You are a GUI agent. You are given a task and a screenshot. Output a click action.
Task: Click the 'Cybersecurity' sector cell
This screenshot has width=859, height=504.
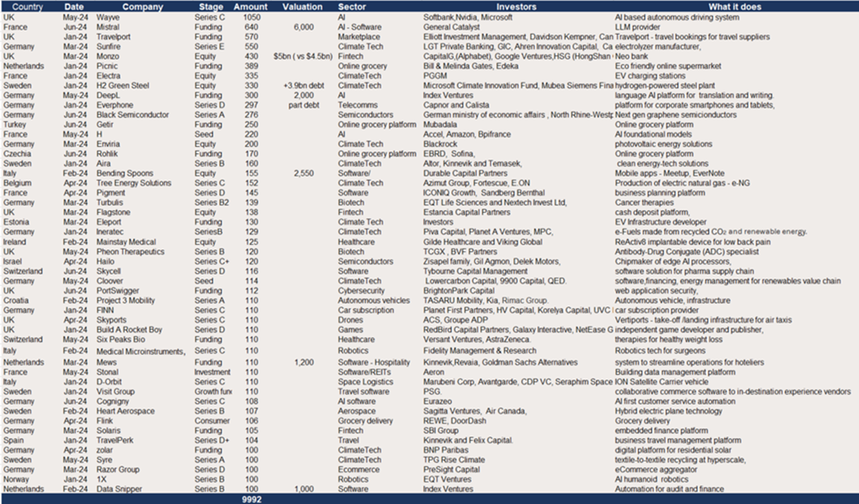(x=361, y=291)
